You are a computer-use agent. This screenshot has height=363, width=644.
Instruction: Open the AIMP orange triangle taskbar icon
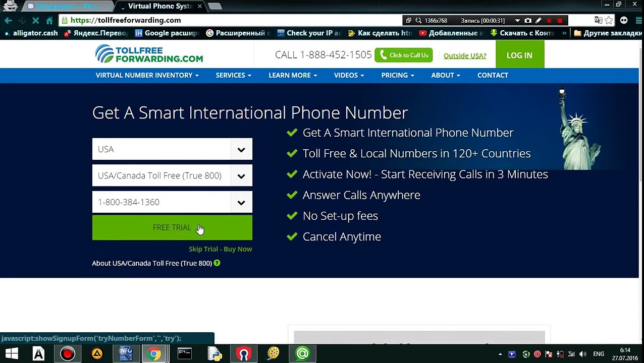click(97, 354)
